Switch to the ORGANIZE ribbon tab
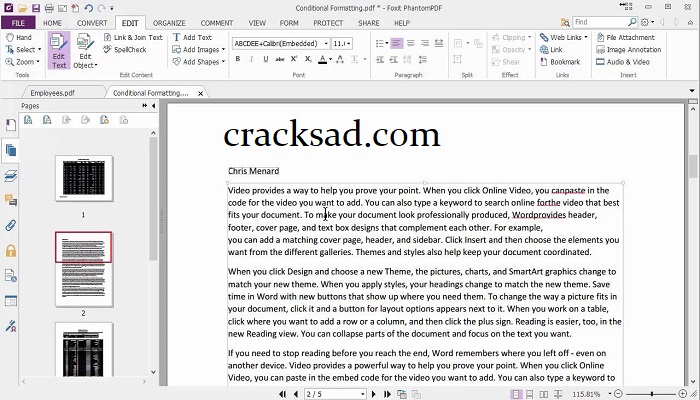This screenshot has width=700, height=400. pyautogui.click(x=169, y=23)
